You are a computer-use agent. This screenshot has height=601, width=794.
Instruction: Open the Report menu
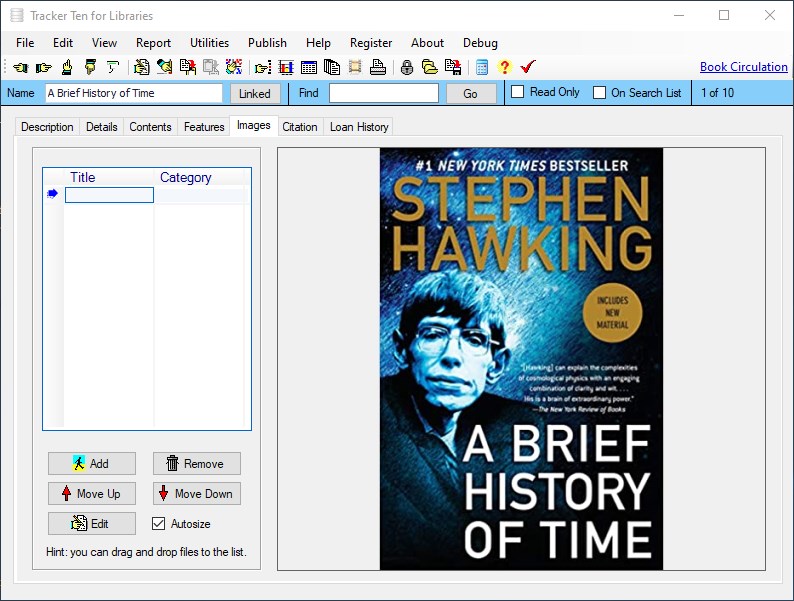(153, 43)
